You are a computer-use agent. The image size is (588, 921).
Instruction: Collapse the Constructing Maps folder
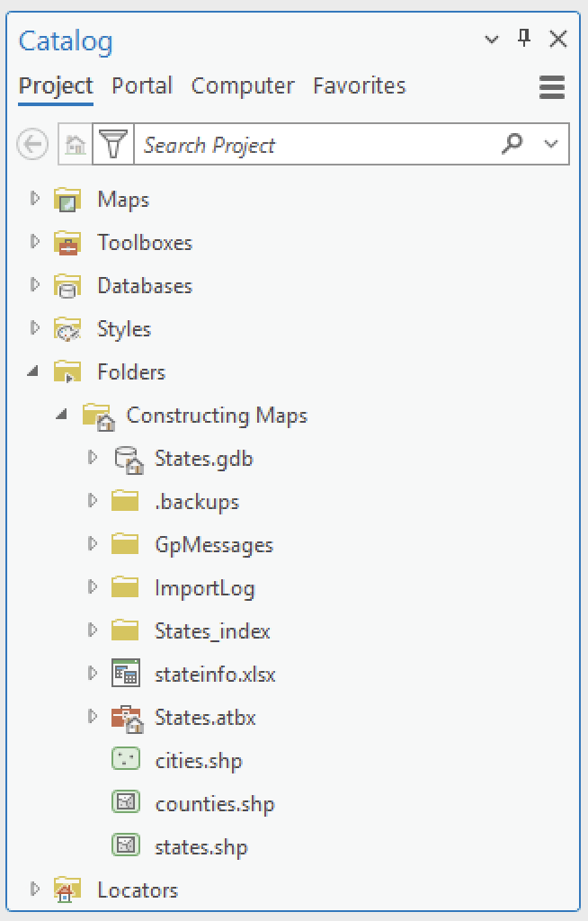[61, 416]
